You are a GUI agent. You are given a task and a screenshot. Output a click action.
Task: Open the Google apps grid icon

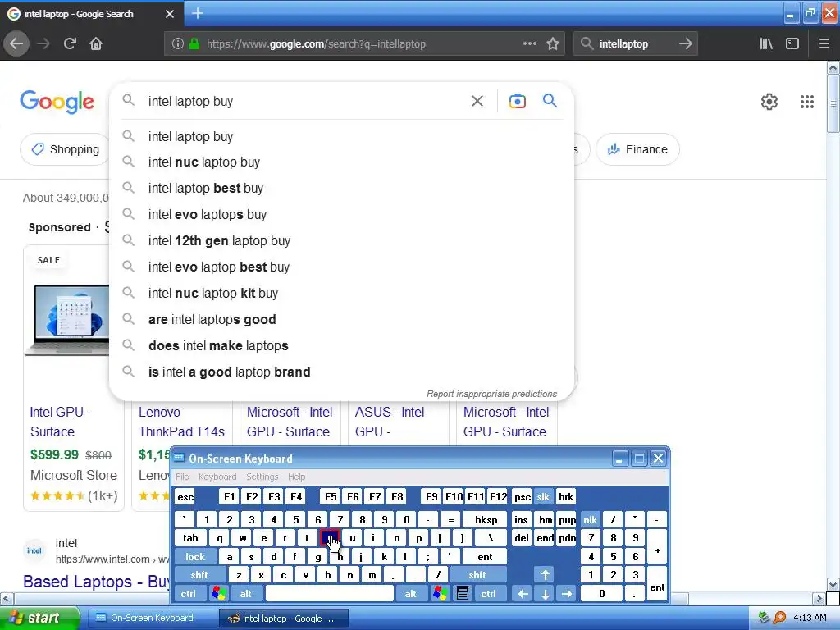tap(807, 101)
